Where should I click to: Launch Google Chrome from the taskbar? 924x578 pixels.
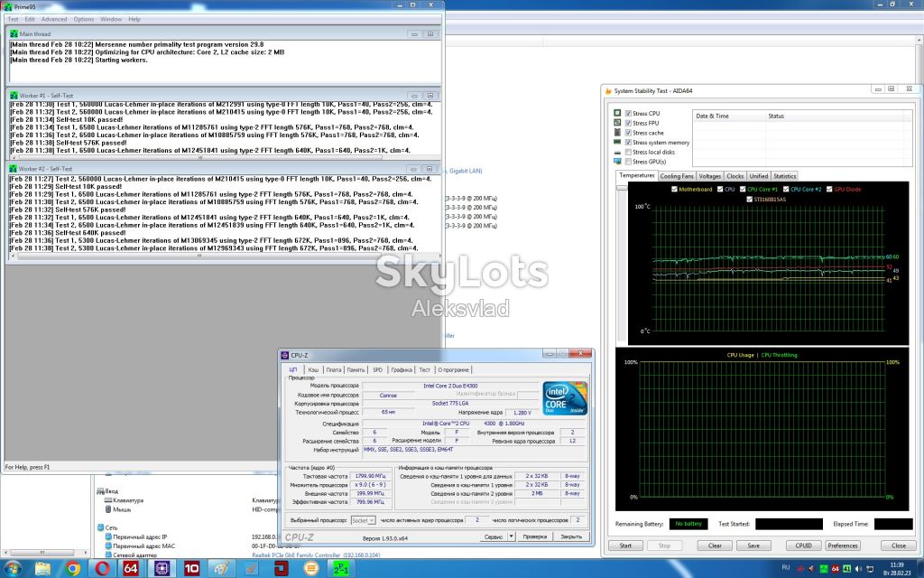(x=72, y=569)
